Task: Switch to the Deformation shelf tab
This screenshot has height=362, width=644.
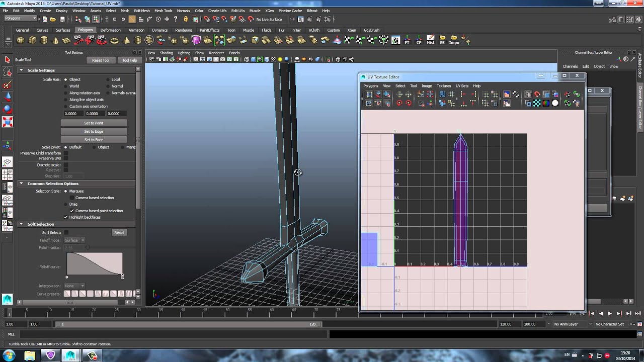Action: 110,30
